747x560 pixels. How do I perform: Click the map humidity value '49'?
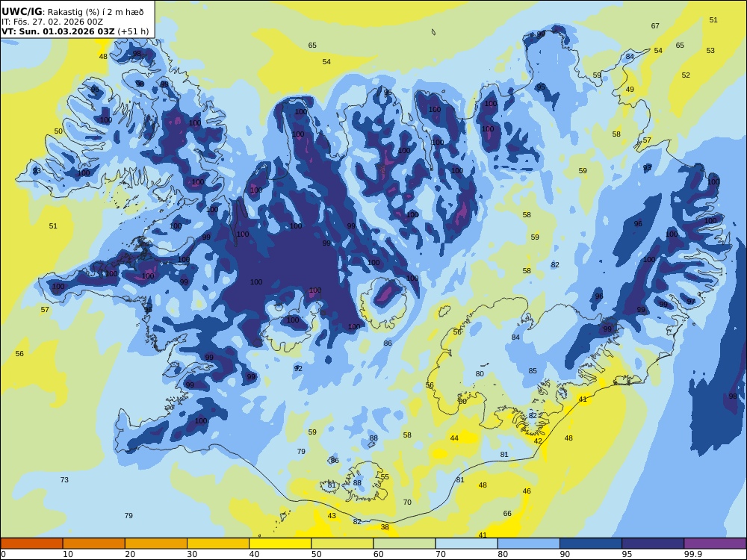coord(630,90)
